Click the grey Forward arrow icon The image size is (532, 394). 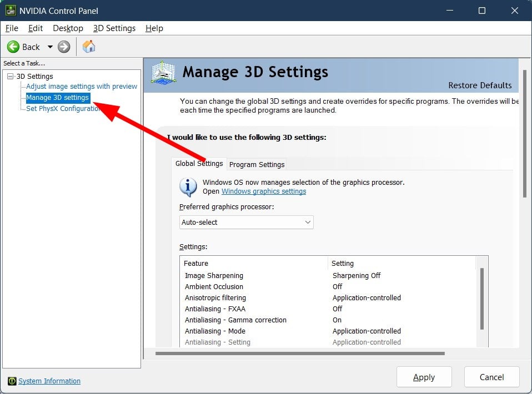click(64, 47)
